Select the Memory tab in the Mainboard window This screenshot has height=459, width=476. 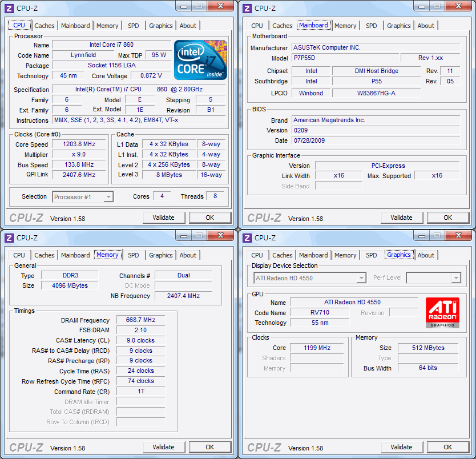345,26
